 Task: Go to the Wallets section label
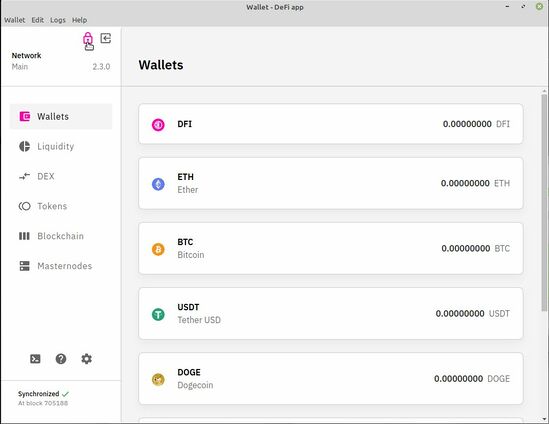[x=53, y=117]
